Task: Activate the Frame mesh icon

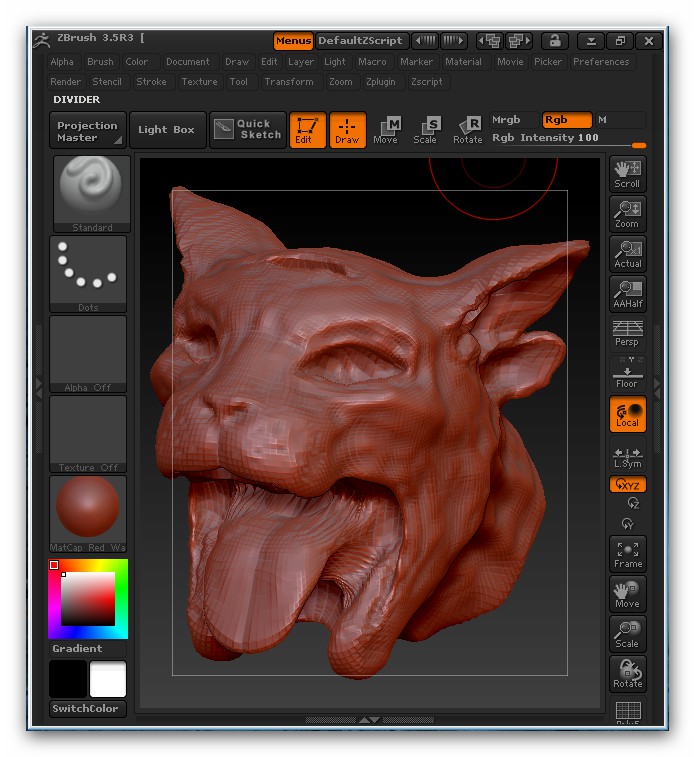Action: [x=627, y=554]
